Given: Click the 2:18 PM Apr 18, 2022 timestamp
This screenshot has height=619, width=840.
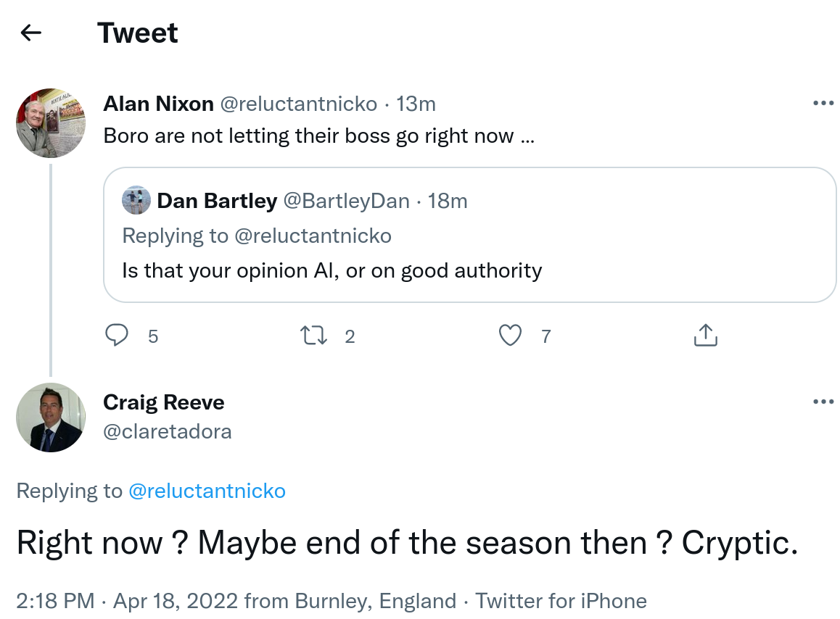Looking at the screenshot, I should pyautogui.click(x=127, y=601).
